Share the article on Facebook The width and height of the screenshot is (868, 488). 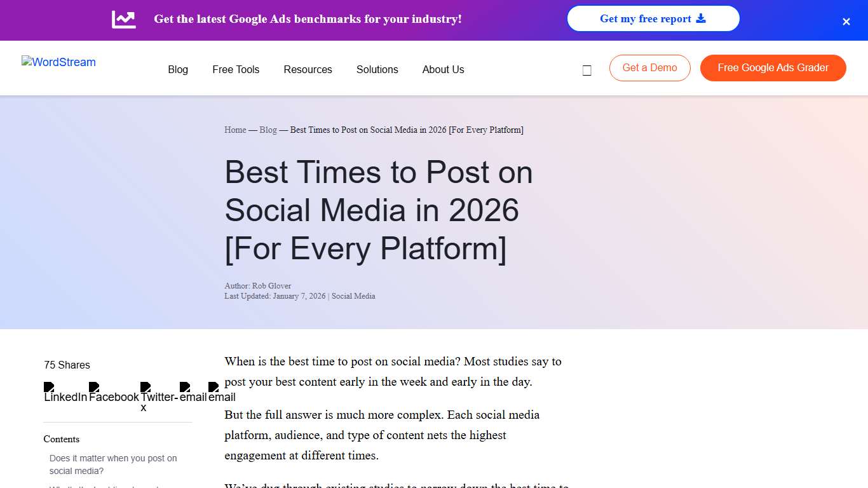[93, 387]
